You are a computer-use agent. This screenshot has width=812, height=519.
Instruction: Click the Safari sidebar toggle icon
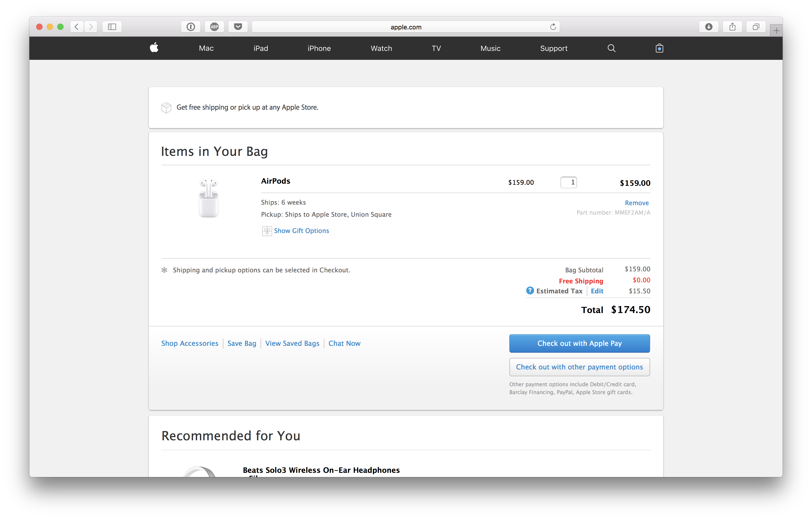[x=112, y=27]
